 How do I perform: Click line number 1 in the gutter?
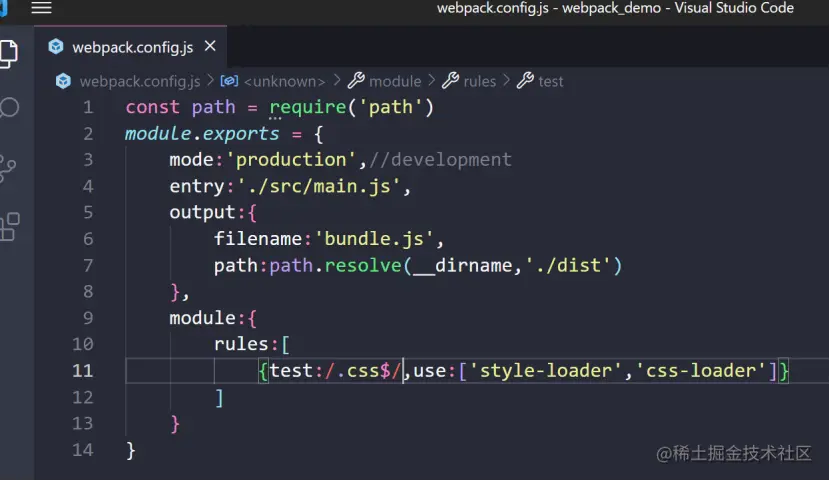click(88, 107)
